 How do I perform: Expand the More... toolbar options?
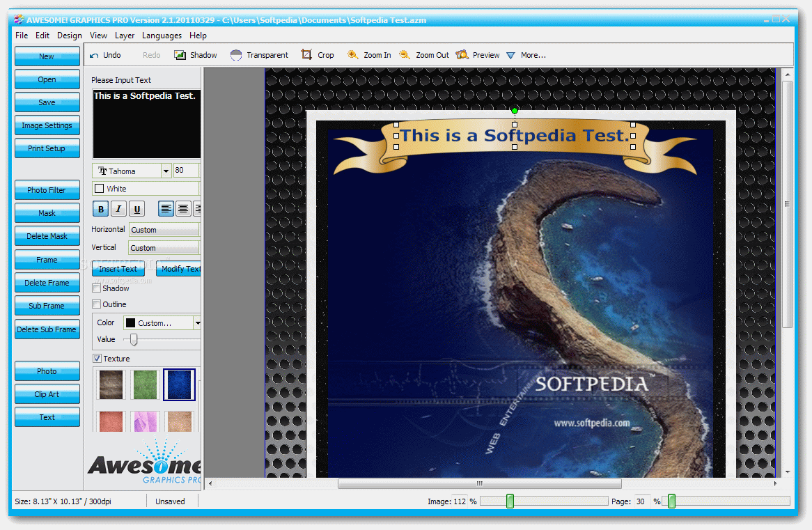pyautogui.click(x=526, y=55)
